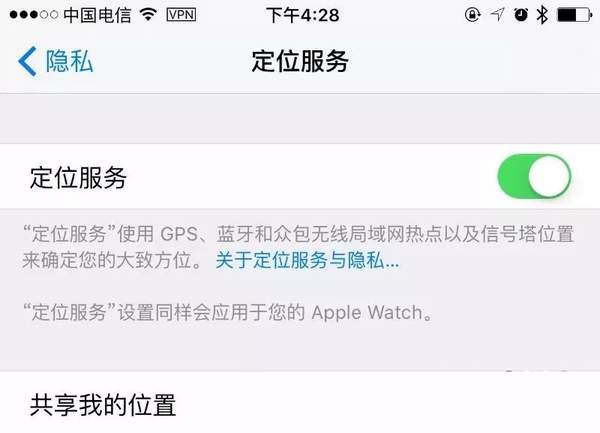The width and height of the screenshot is (600, 433).
Task: Tap the battery level indicator
Action: [x=574, y=15]
